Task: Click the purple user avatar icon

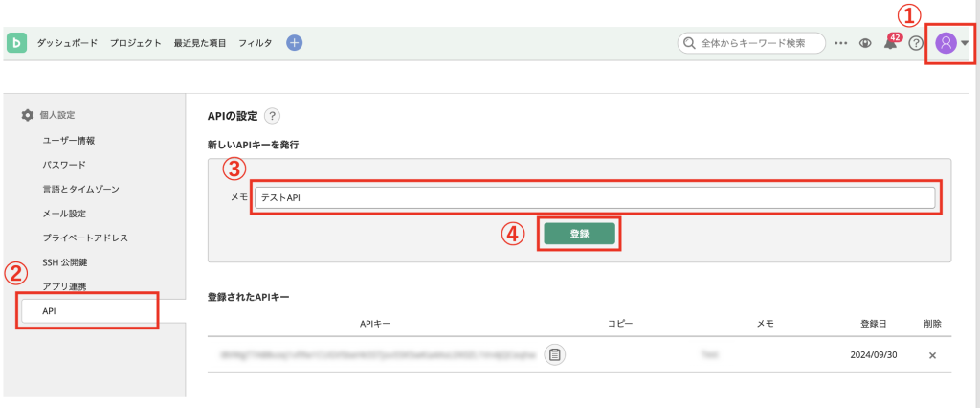Action: 946,43
